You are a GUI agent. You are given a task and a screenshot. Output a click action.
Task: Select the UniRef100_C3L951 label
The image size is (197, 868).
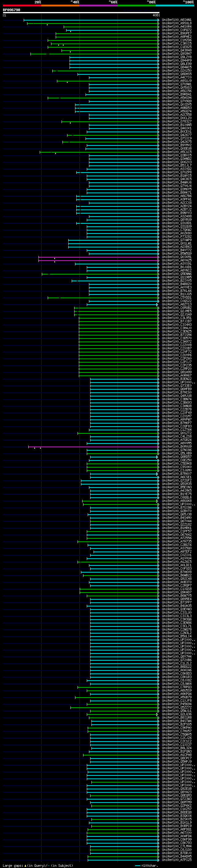(177, 318)
